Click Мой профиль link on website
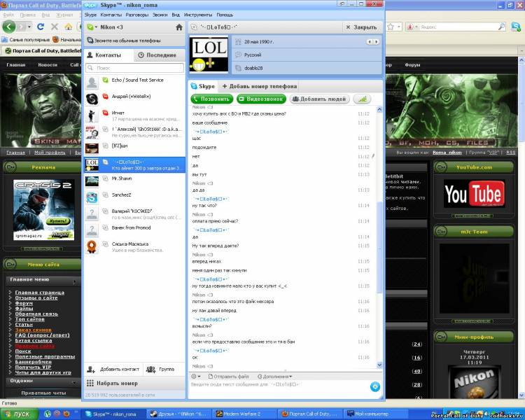The height and width of the screenshot is (420, 525). pyautogui.click(x=50, y=153)
